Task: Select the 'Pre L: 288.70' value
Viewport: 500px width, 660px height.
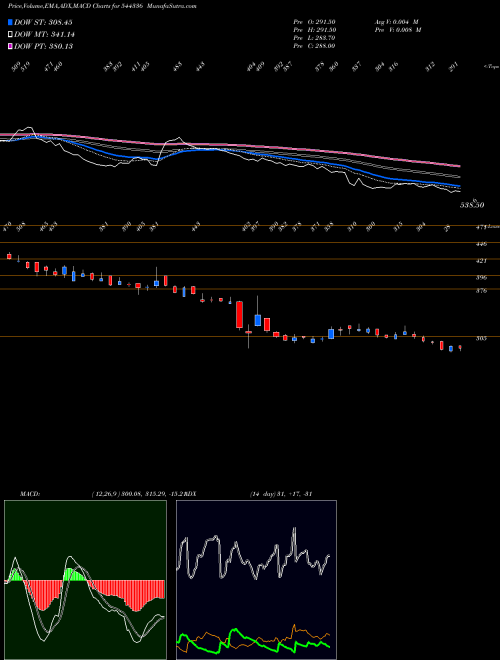Action: click(314, 38)
